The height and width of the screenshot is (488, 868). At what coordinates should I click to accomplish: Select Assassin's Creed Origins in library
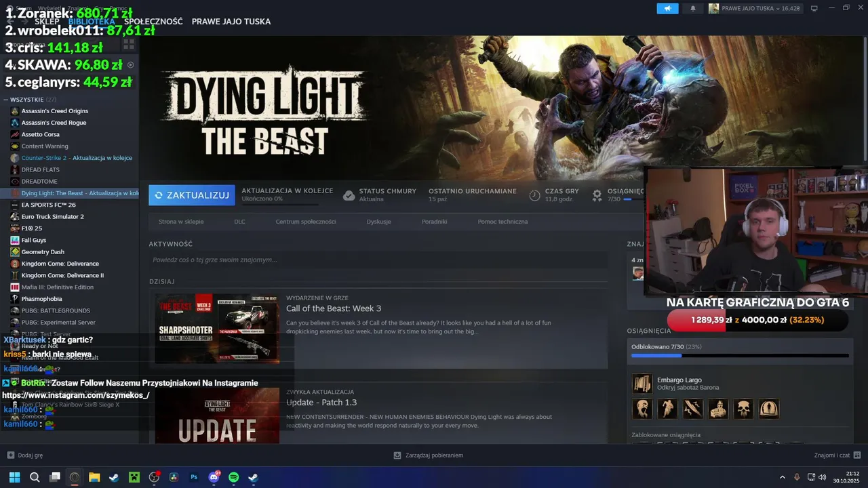[55, 111]
